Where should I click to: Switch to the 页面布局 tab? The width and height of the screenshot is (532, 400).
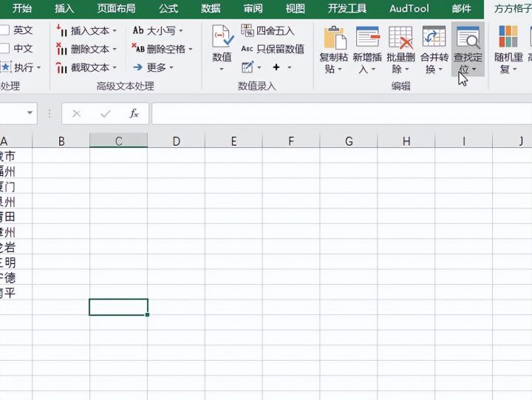pyautogui.click(x=117, y=8)
